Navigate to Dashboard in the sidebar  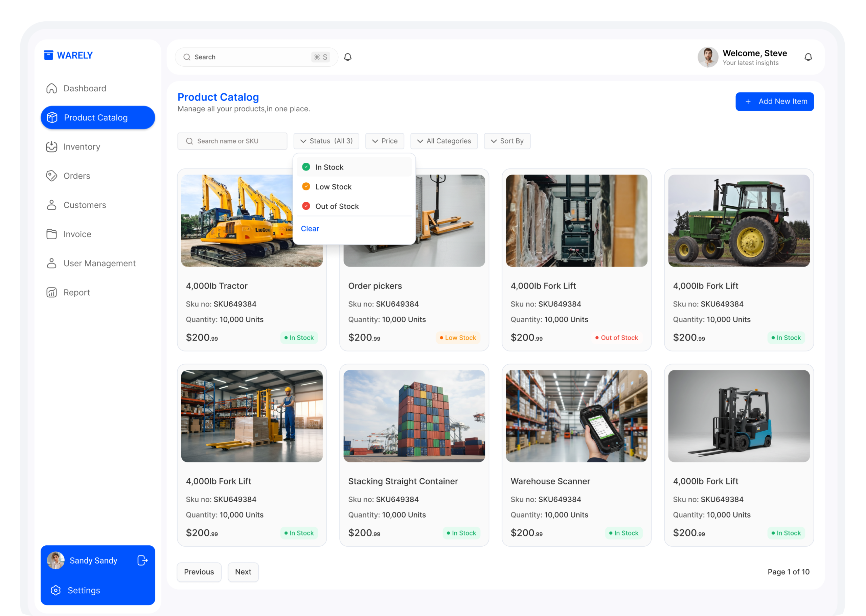click(85, 88)
